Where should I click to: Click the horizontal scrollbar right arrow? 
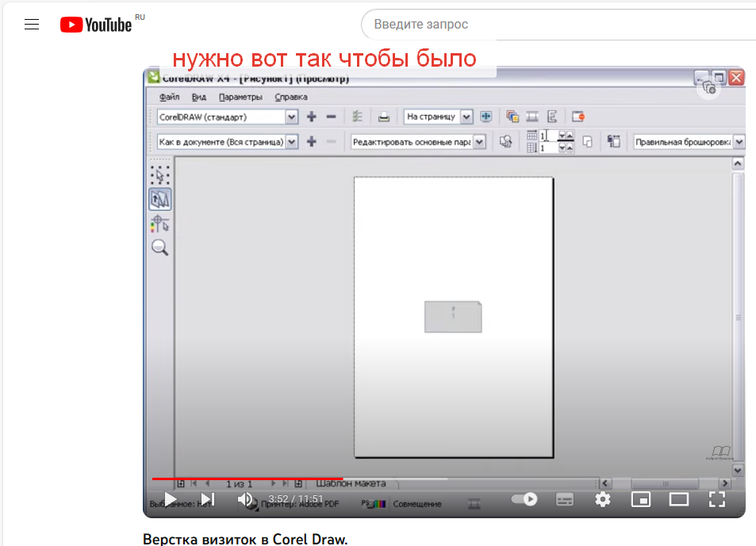coord(724,483)
